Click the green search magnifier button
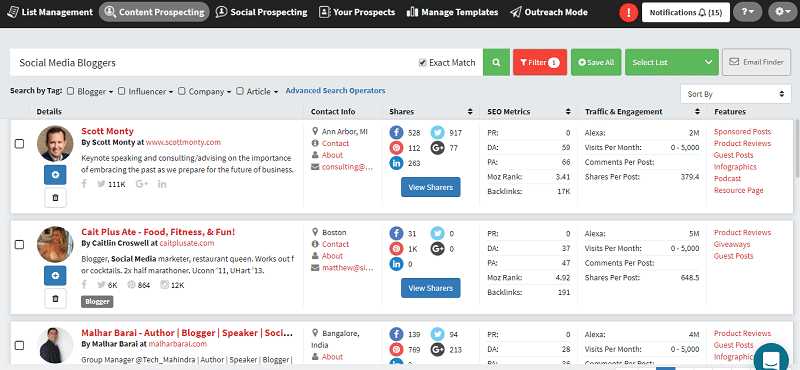Screen dimensions: 800x370 tap(496, 62)
